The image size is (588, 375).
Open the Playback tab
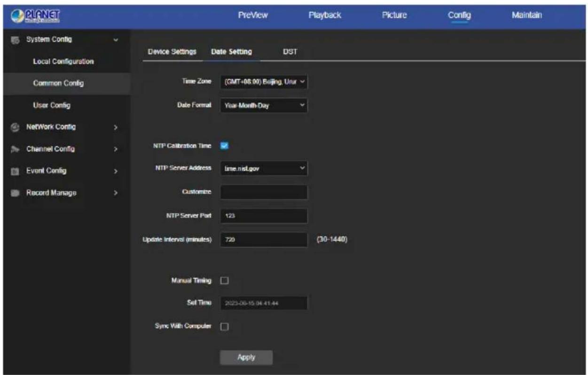coord(324,16)
